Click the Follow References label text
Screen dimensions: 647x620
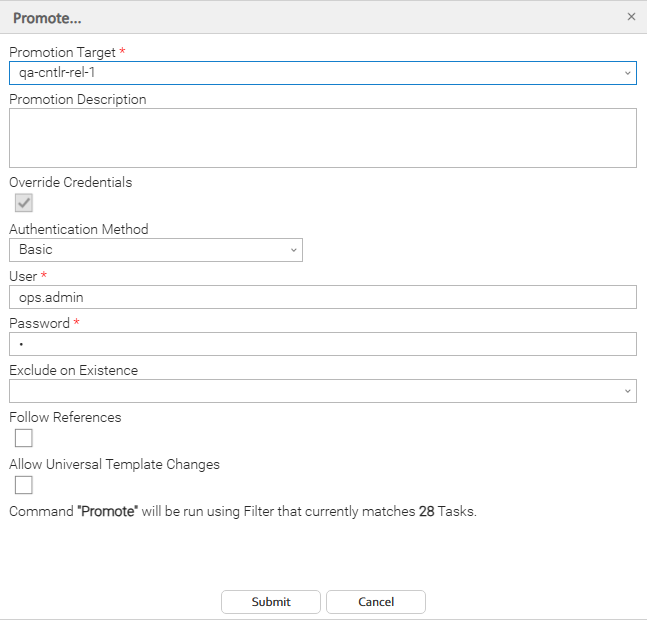click(x=65, y=417)
